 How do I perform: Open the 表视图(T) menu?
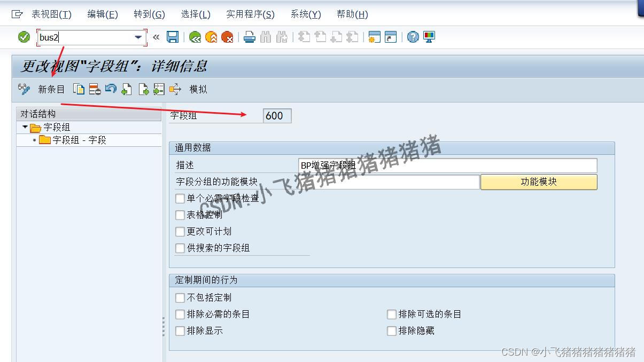point(51,14)
